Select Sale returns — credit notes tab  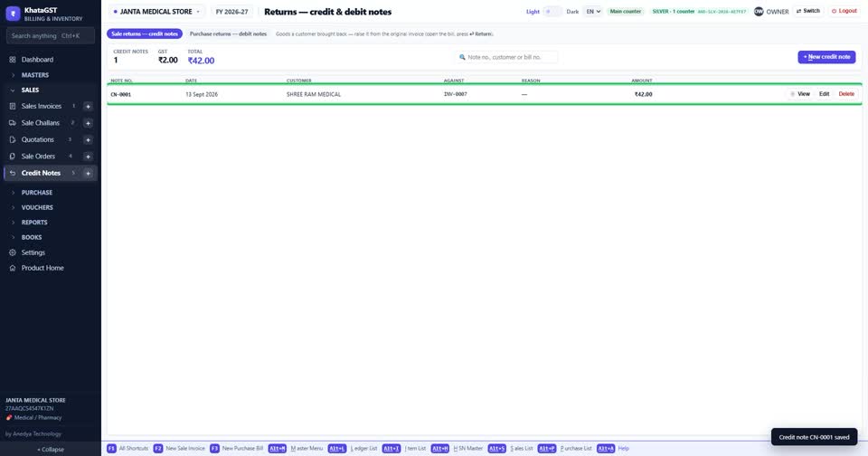click(145, 33)
